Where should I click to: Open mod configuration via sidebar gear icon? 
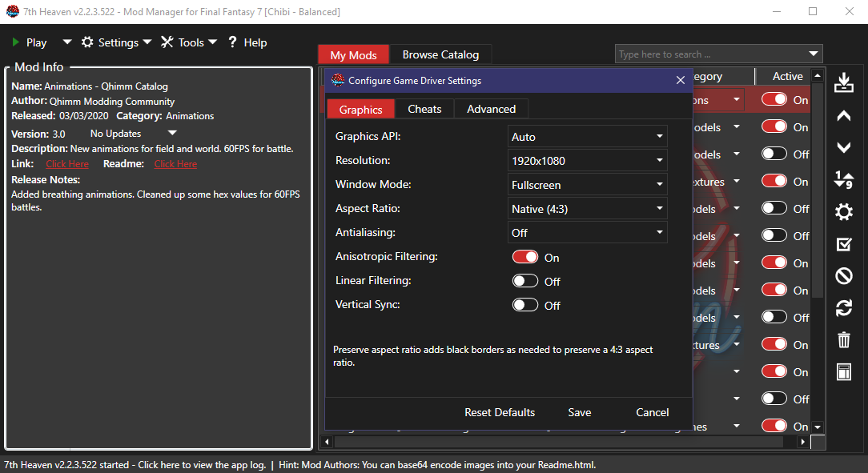[x=844, y=212]
